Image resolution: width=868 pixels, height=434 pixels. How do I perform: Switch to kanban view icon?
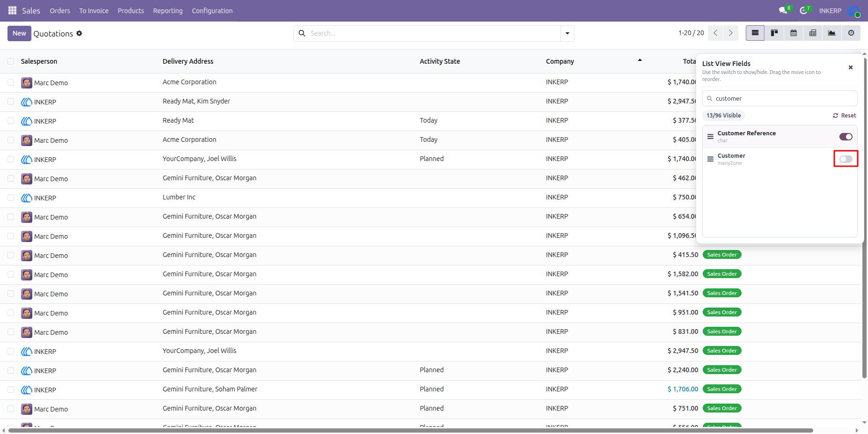pos(774,33)
